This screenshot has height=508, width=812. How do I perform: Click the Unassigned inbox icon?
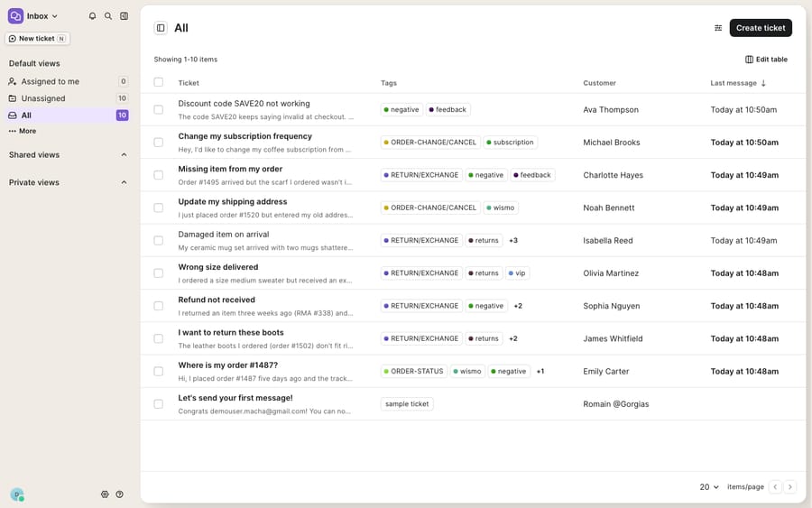pyautogui.click(x=13, y=98)
